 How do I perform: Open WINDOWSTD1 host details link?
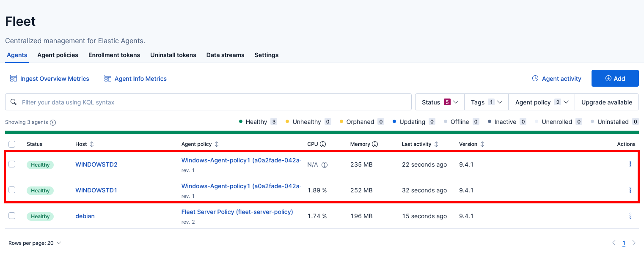[x=96, y=190]
